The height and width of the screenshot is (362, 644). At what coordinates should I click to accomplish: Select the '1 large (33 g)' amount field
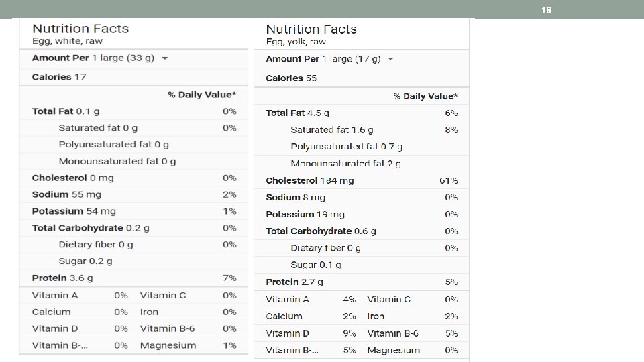click(x=123, y=58)
